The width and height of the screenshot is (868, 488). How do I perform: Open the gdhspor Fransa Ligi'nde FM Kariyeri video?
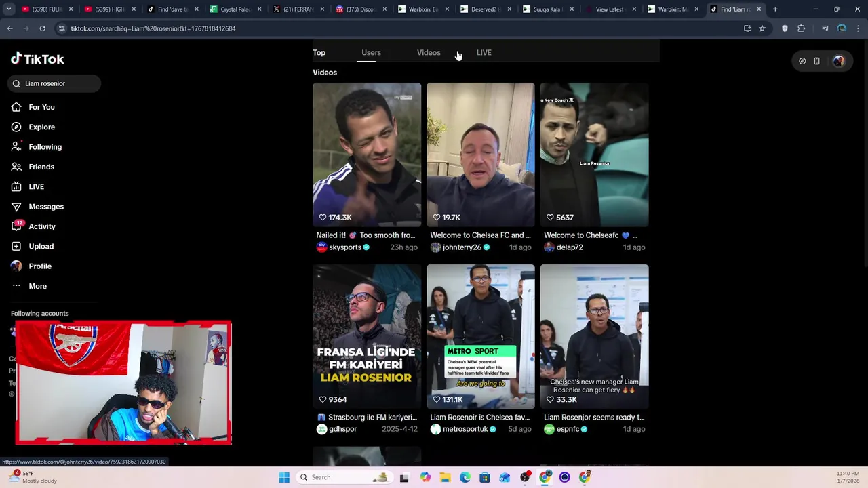[x=367, y=337]
